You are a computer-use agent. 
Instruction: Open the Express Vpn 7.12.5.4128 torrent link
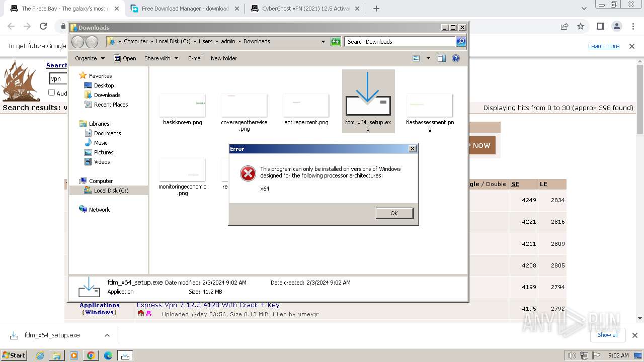pyautogui.click(x=208, y=305)
